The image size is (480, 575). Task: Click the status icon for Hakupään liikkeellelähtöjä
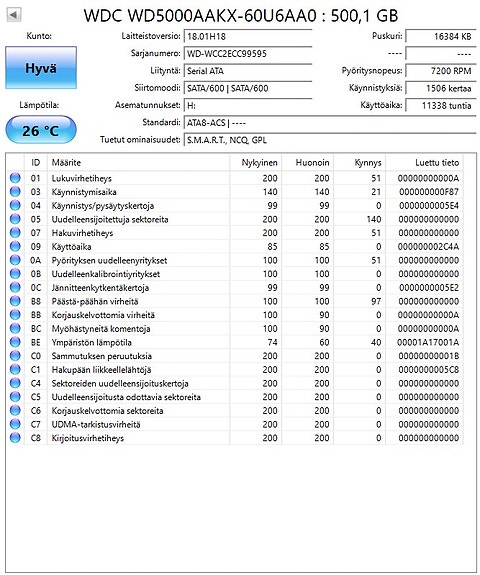(15, 370)
